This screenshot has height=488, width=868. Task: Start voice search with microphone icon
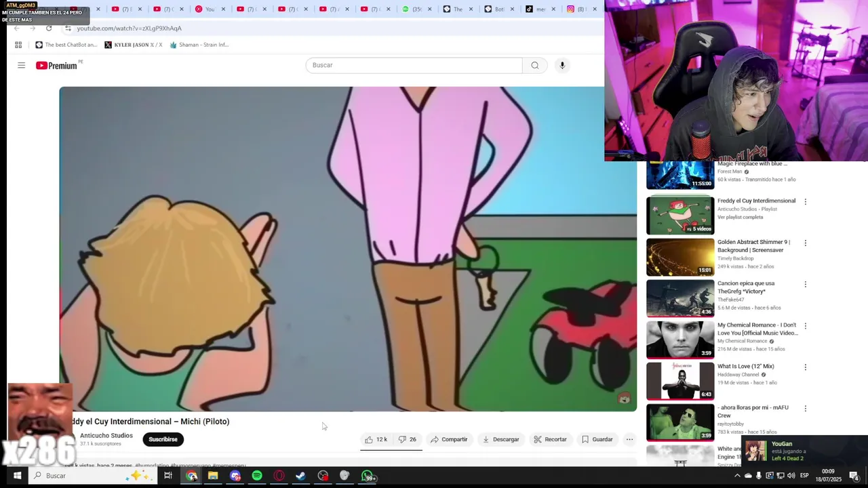pyautogui.click(x=562, y=65)
